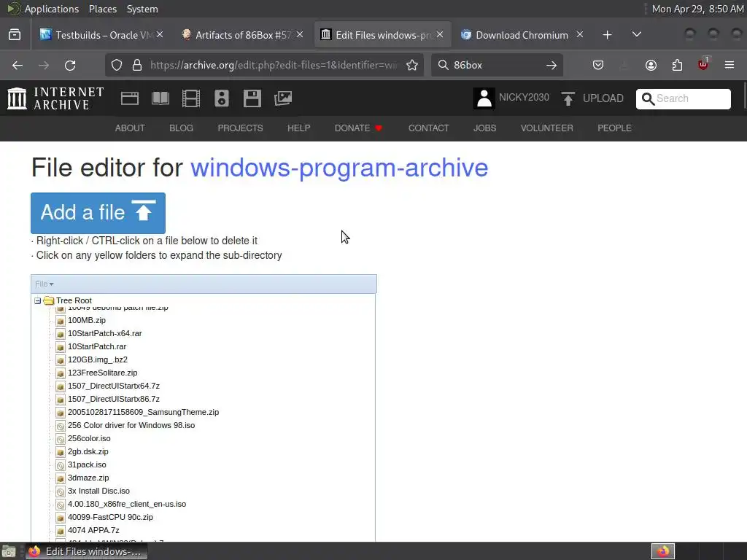
Task: Open the Software floppy disk icon
Action: click(x=252, y=98)
